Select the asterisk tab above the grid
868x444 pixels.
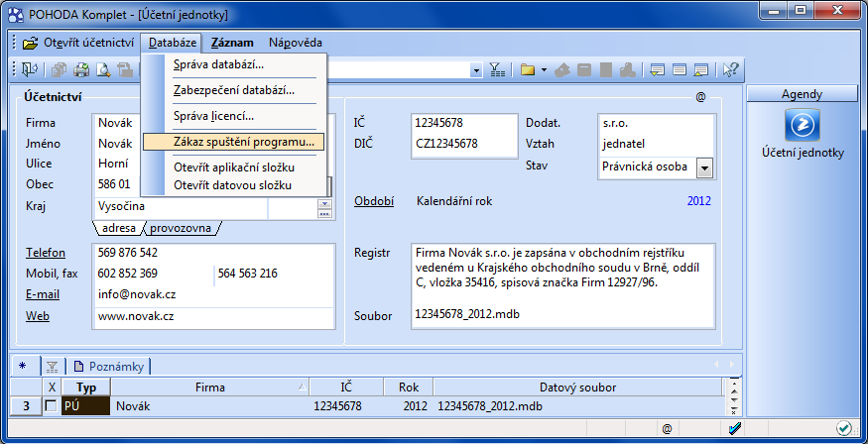tap(22, 366)
